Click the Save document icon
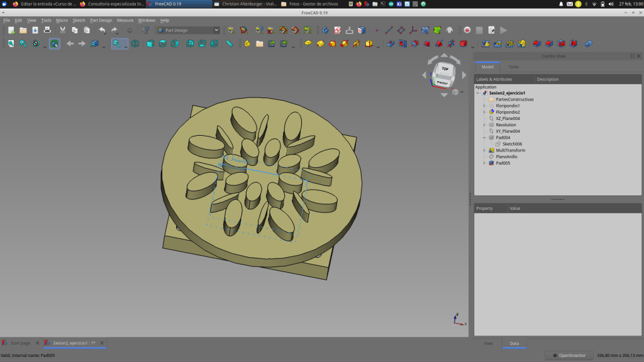644x362 pixels. click(35, 30)
